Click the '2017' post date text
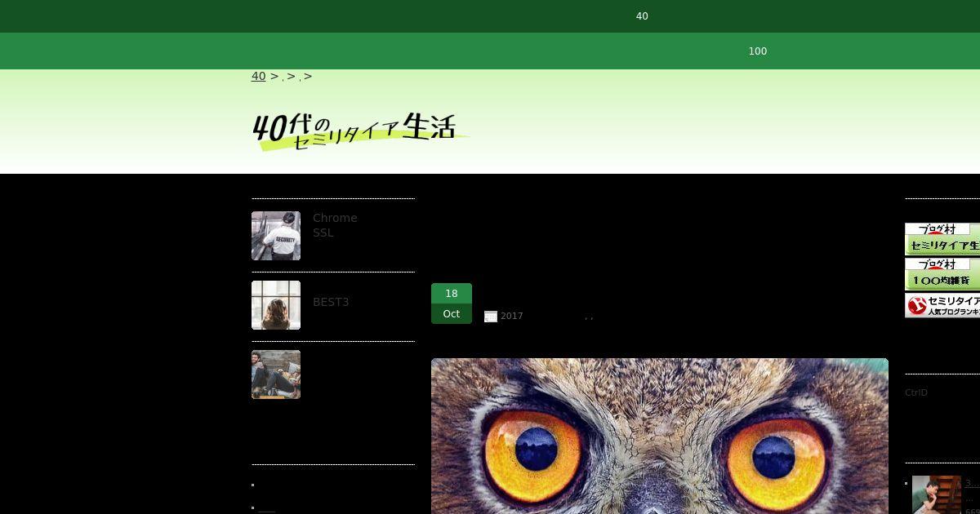The height and width of the screenshot is (514, 980). click(512, 317)
